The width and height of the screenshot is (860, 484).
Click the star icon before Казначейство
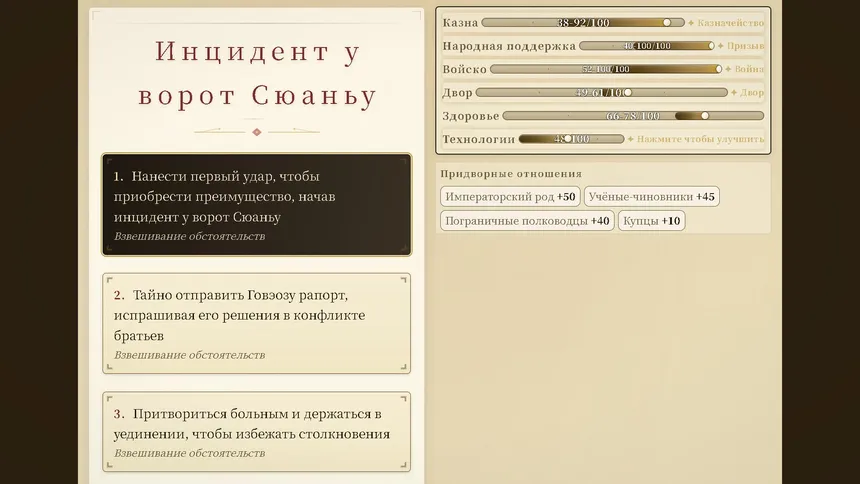(691, 23)
